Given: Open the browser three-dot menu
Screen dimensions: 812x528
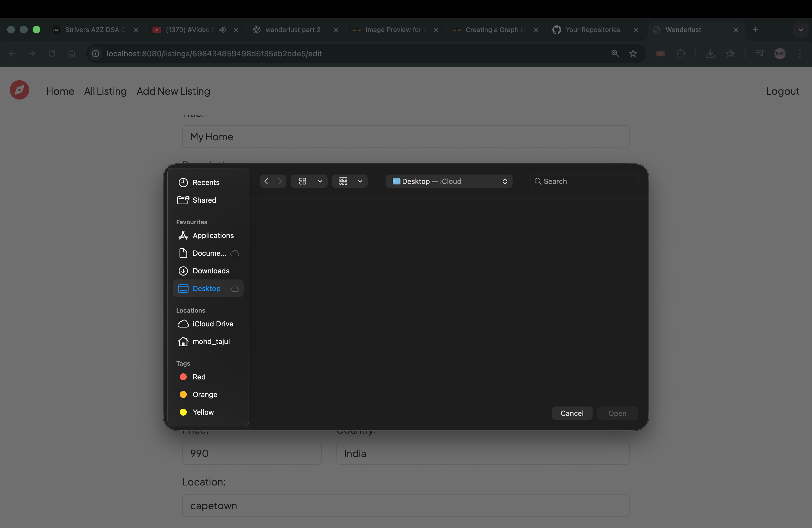Looking at the screenshot, I should coord(800,54).
